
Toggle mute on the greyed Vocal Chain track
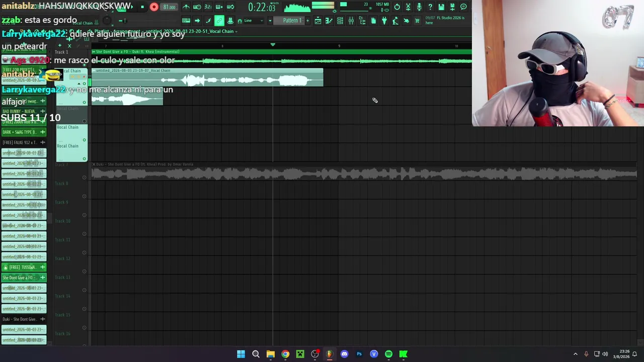point(84,121)
